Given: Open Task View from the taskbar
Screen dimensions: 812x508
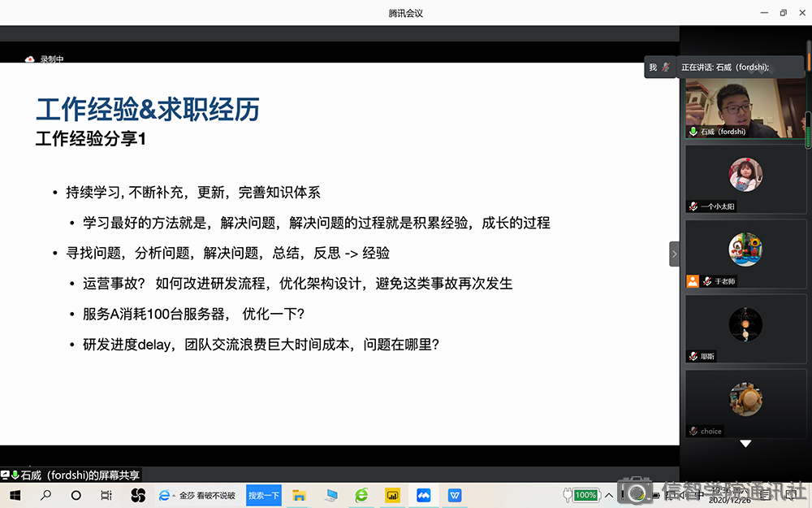Looking at the screenshot, I should [x=106, y=495].
